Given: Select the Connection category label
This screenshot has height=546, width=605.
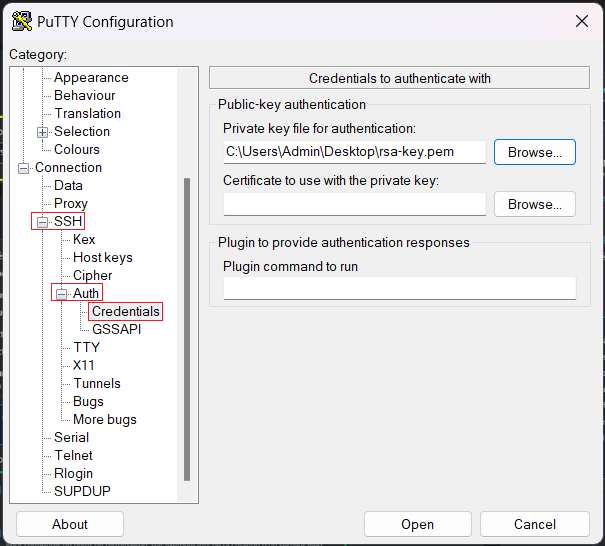Looking at the screenshot, I should click(x=68, y=167).
